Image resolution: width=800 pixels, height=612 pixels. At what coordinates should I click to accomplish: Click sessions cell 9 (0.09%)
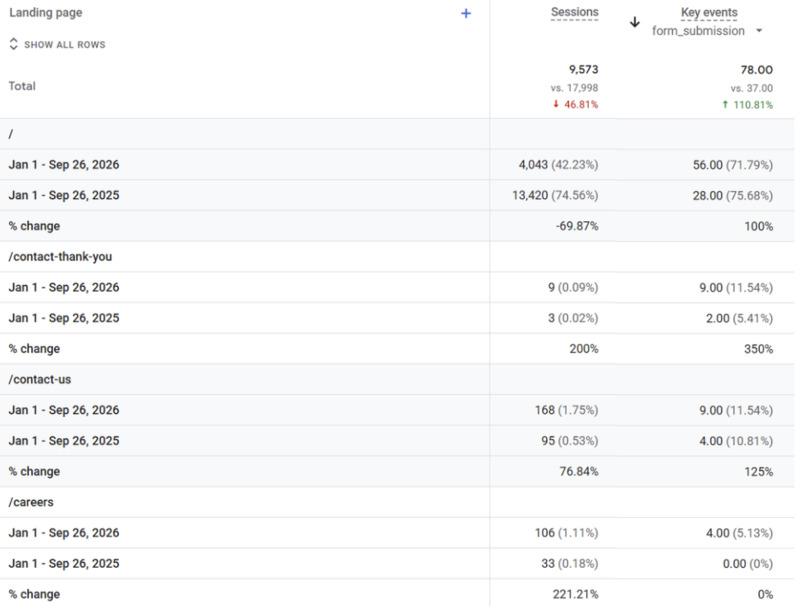(x=573, y=288)
